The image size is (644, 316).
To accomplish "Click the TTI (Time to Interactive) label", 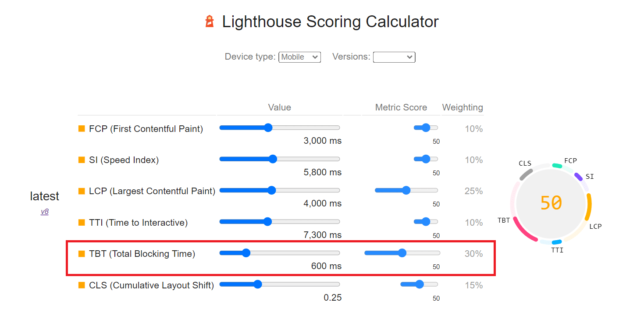I will pos(138,223).
